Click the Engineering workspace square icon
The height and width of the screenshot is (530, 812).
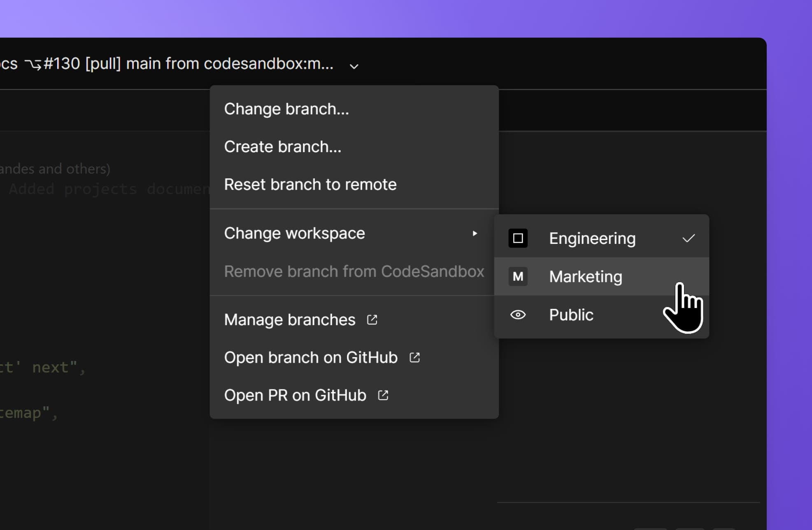(x=518, y=238)
